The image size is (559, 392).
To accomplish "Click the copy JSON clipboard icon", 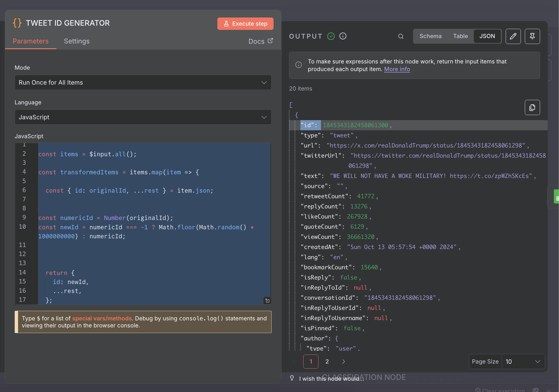I will coord(532,107).
